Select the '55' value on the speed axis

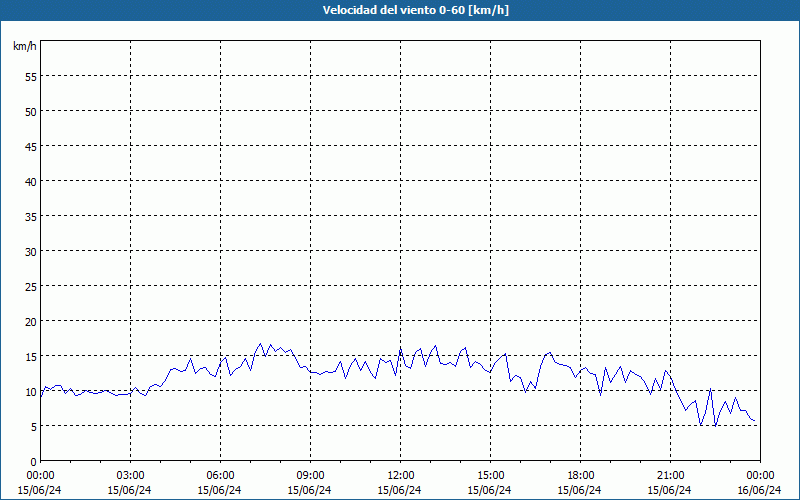pyautogui.click(x=31, y=77)
